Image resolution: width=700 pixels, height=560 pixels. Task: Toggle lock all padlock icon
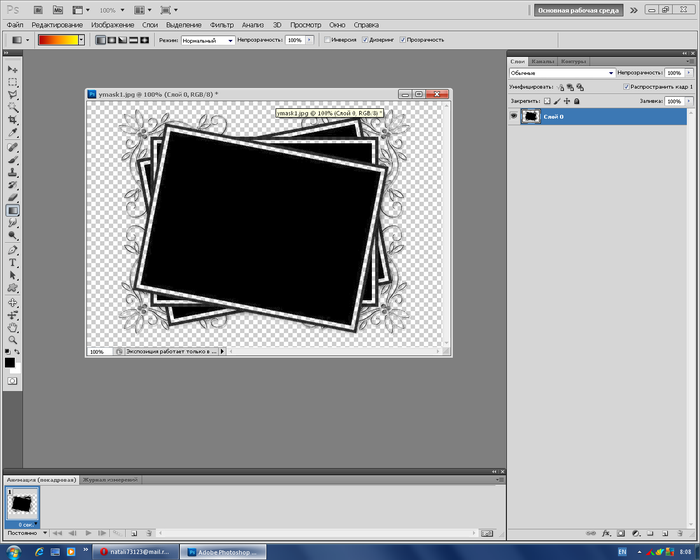[577, 101]
